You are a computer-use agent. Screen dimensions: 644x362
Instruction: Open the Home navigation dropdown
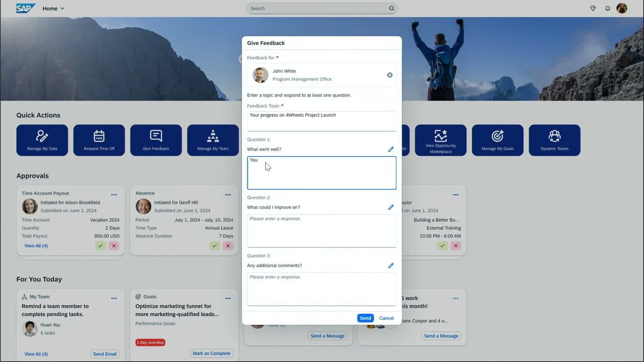pos(53,9)
